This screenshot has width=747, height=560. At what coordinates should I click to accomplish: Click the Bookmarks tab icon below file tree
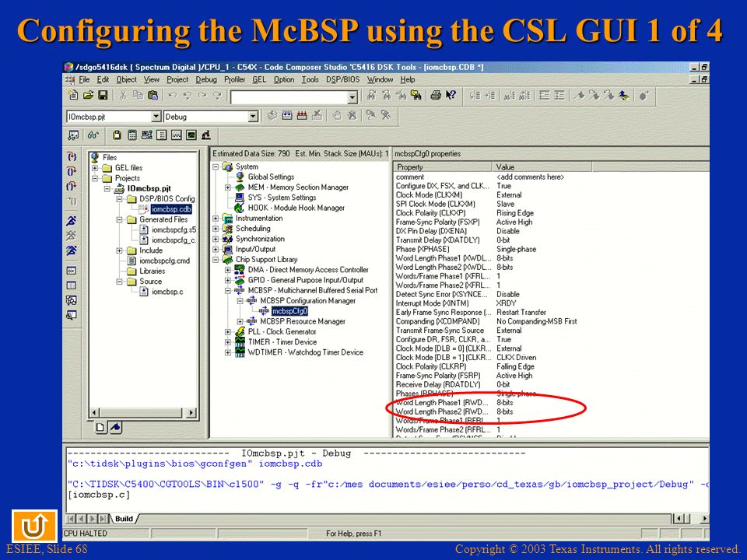pyautogui.click(x=115, y=427)
